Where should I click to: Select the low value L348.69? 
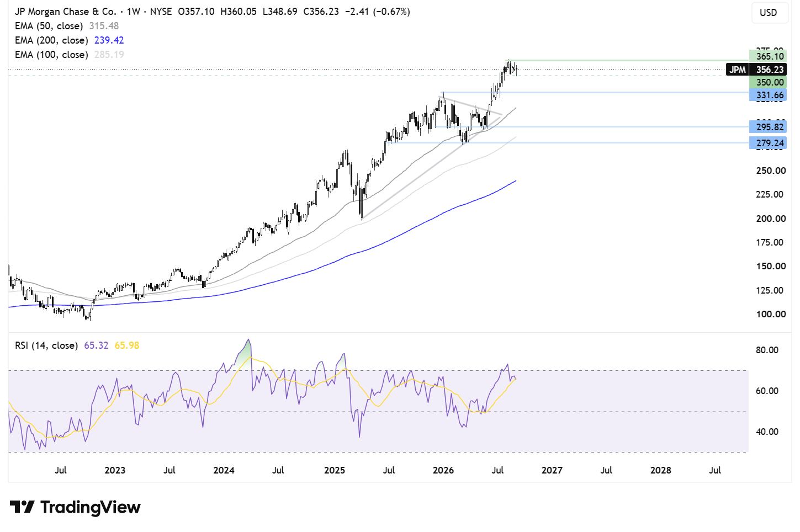(280, 12)
